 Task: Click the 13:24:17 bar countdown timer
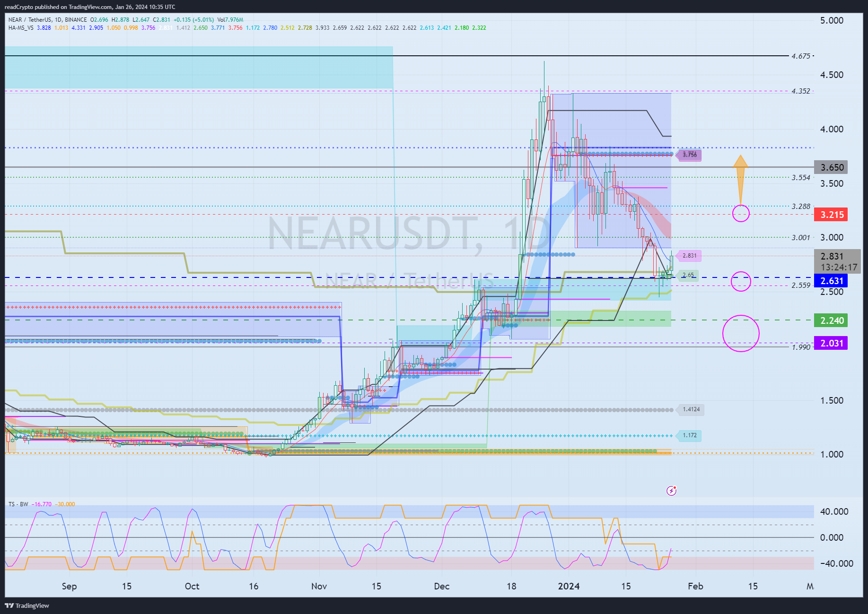pyautogui.click(x=839, y=268)
